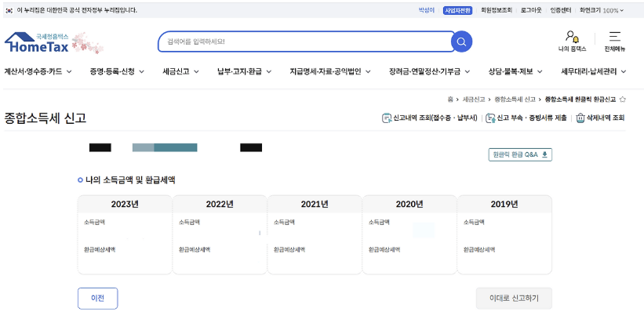Select the 2019년 card header
This screenshot has width=644, height=326.
[504, 205]
